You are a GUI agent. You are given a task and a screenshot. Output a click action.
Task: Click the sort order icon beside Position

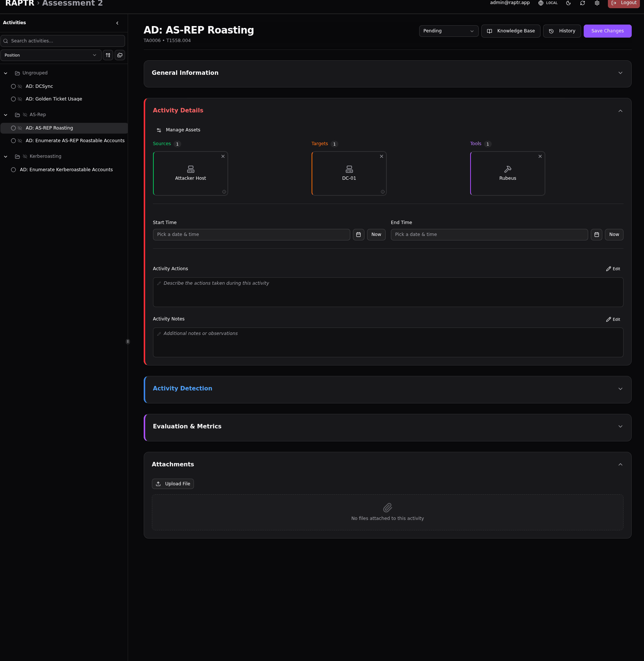108,55
